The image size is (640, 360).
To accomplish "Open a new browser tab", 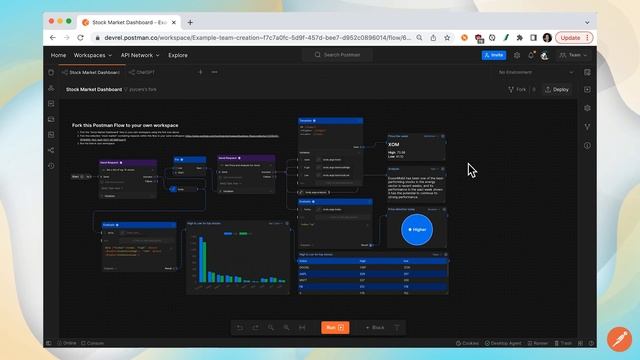I will 190,22.
